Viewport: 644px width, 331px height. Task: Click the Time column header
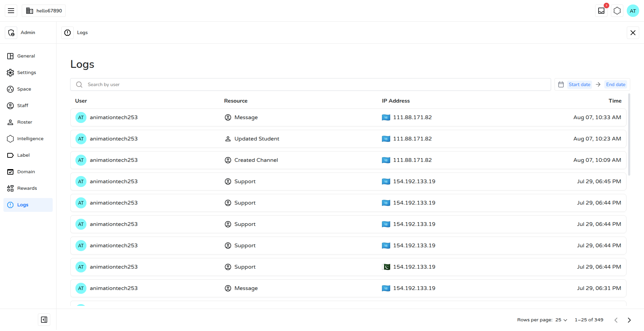(615, 101)
